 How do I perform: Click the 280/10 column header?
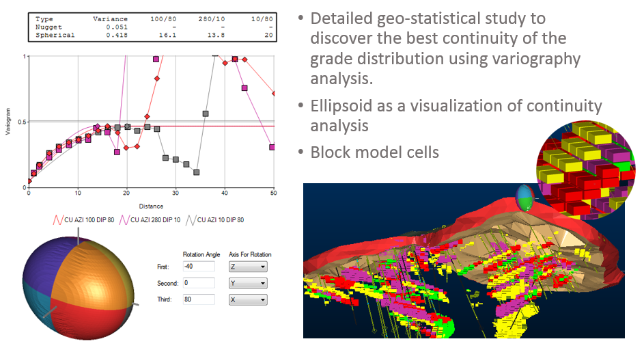pos(212,19)
